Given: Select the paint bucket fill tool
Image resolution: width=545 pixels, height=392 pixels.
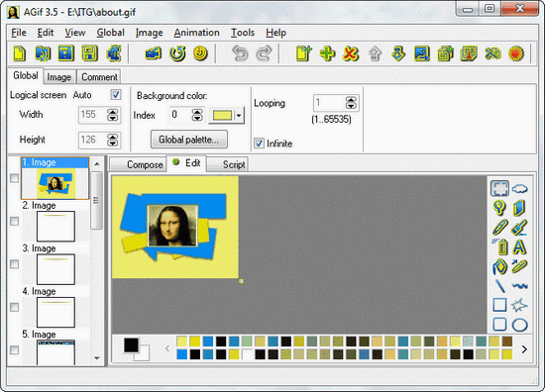Looking at the screenshot, I should pos(499,266).
